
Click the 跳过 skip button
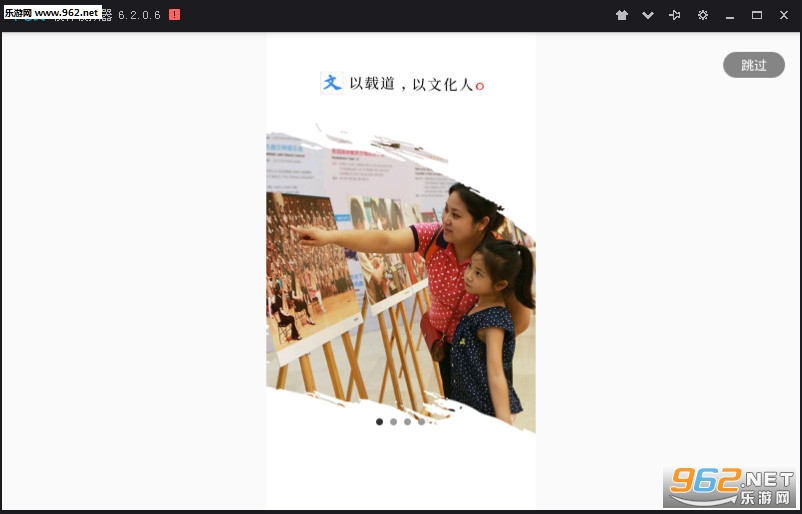coord(753,65)
